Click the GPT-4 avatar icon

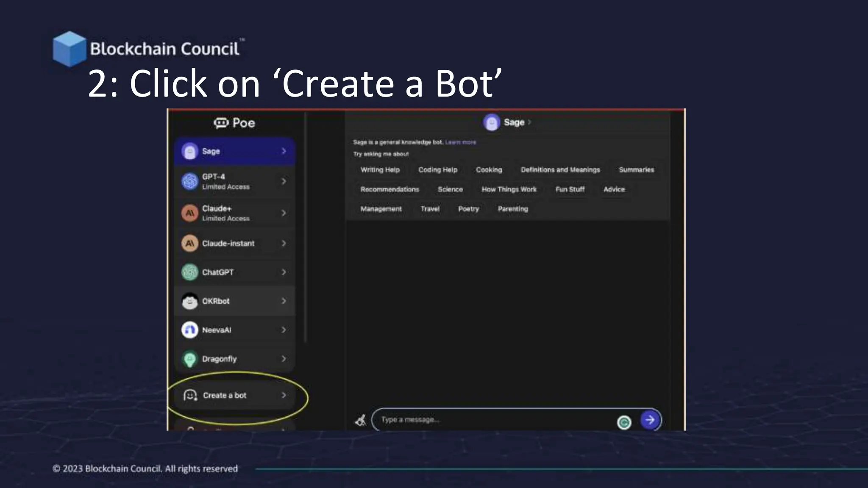coord(189,181)
